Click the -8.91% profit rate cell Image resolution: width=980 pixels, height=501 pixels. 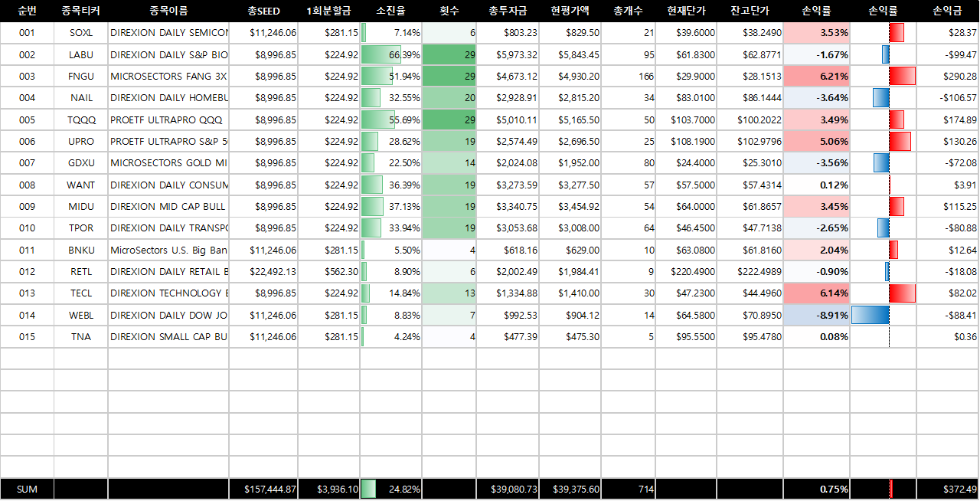tap(816, 315)
